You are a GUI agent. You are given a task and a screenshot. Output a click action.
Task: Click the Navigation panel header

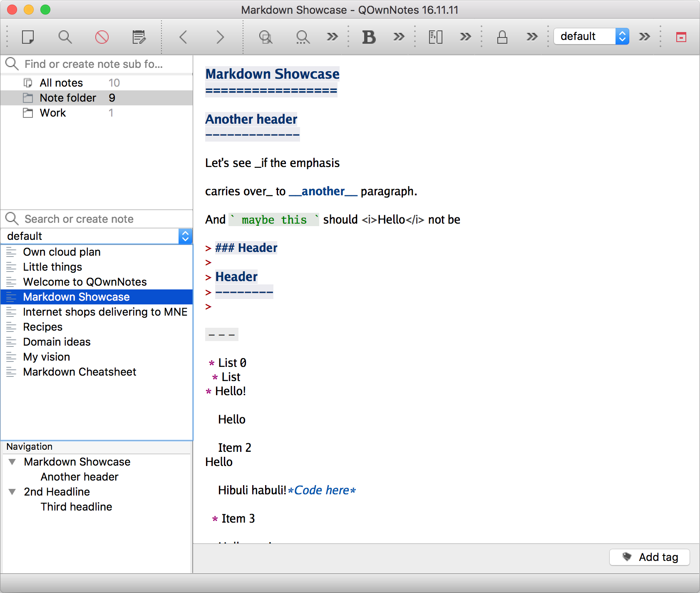click(97, 446)
